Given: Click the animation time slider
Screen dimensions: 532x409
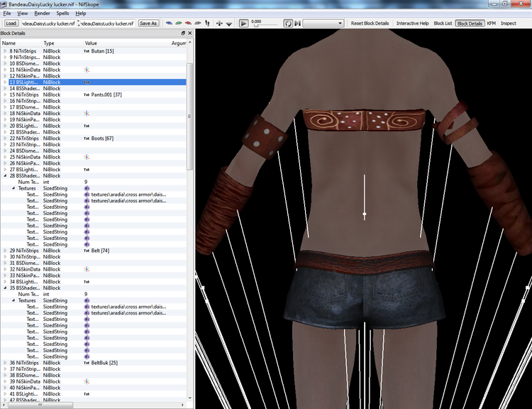Looking at the screenshot, I should (x=265, y=26).
